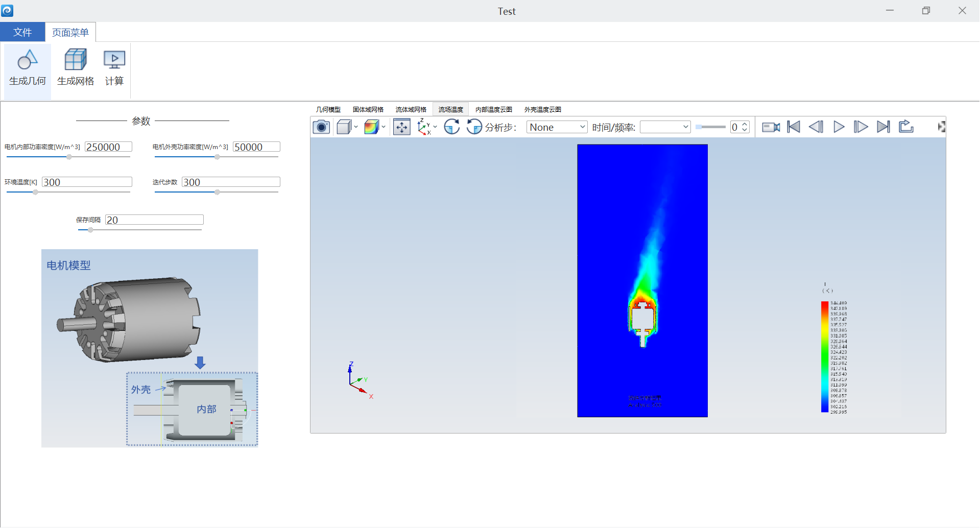Viewport: 980px width, 528px height.
Task: Click the 保存间隔 slider handle
Action: click(90, 230)
